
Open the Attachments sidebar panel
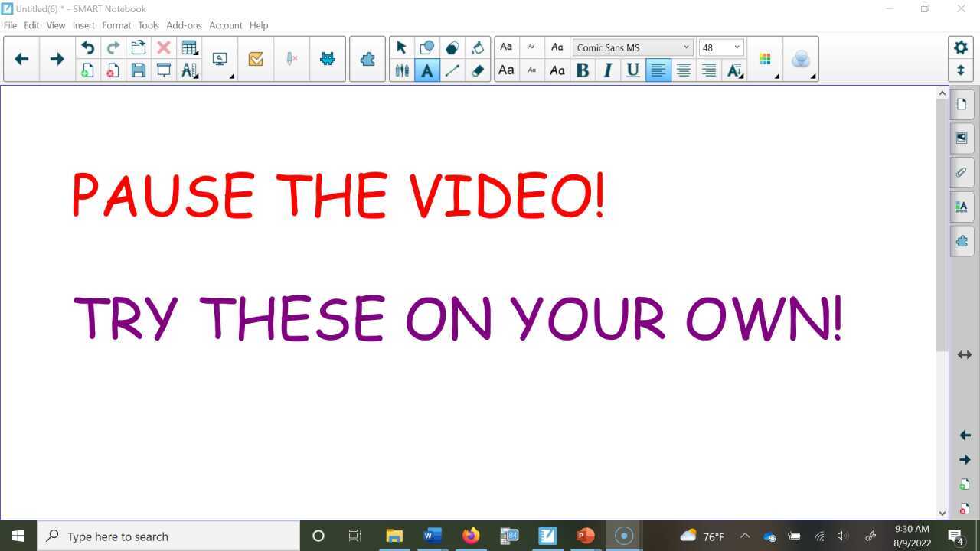[962, 172]
